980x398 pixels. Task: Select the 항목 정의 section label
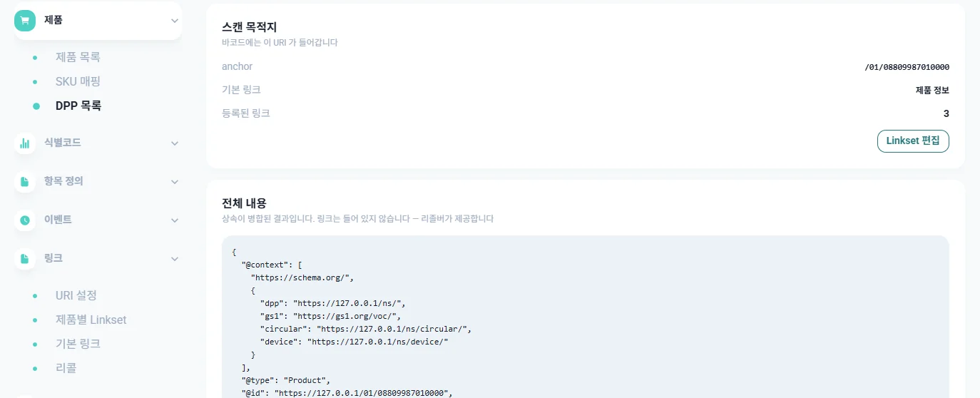tap(63, 181)
